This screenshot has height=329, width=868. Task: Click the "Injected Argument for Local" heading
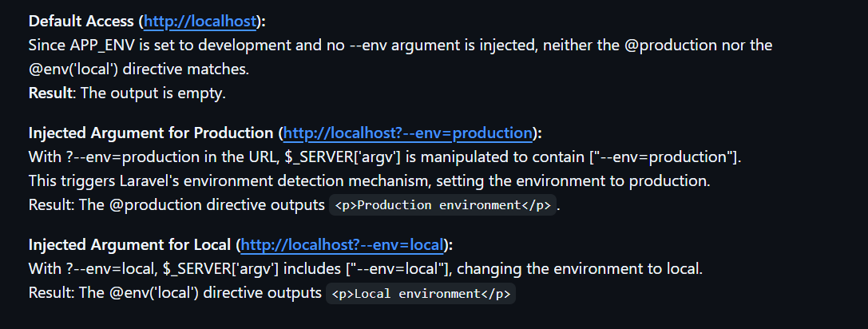click(129, 245)
